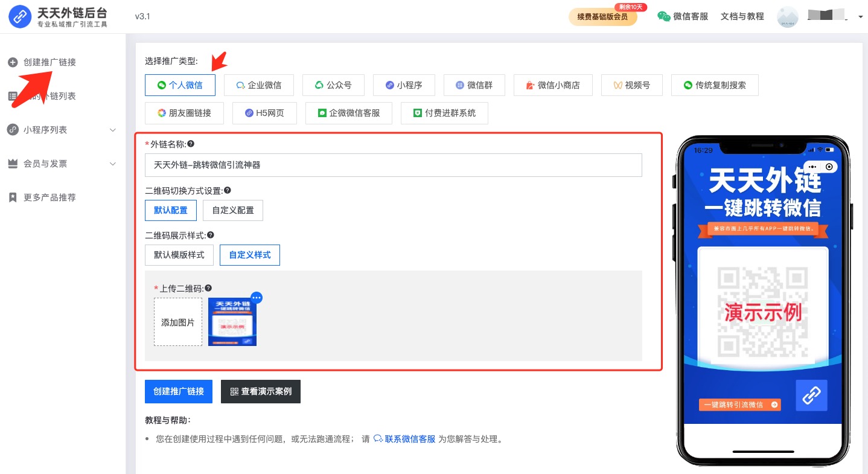This screenshot has width=868, height=474.
Task: Select the 朋友圈链接 promotion type
Action: [184, 113]
